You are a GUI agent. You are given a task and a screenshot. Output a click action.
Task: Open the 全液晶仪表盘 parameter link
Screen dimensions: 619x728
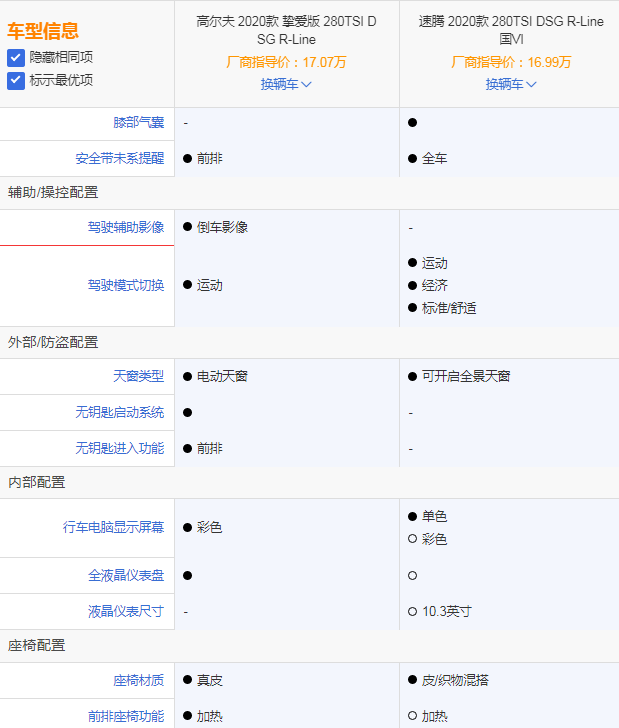[125, 575]
